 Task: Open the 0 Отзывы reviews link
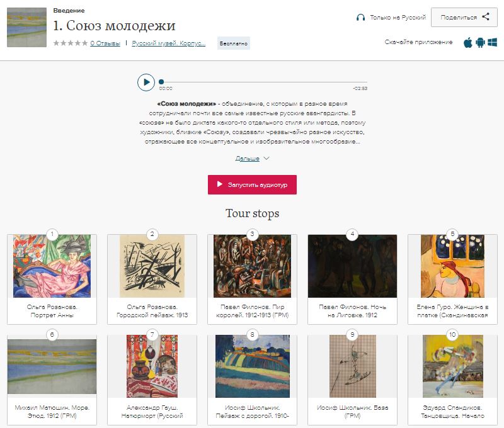click(x=105, y=43)
